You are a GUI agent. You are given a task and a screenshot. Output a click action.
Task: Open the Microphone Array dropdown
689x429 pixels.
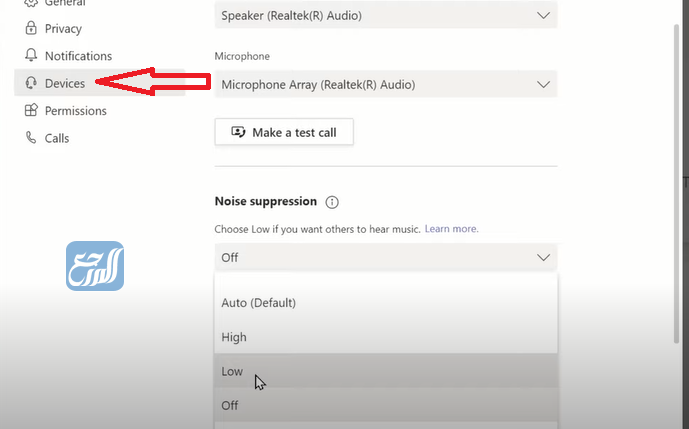tap(385, 84)
